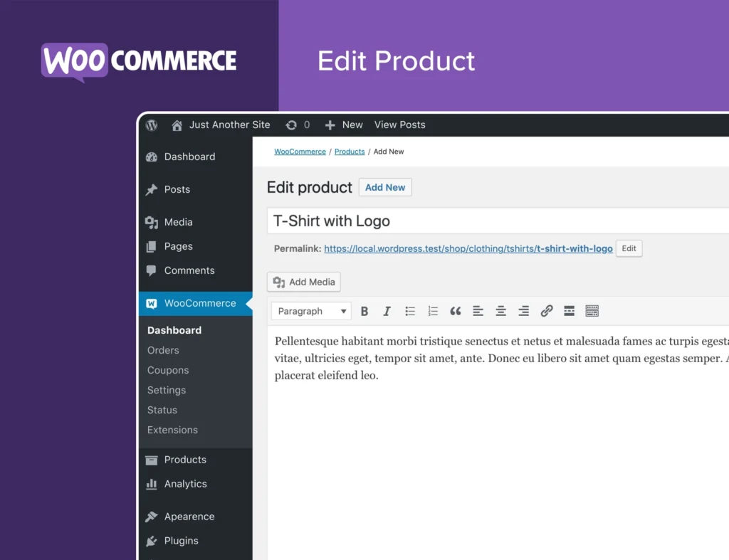Toggle italic formatting

point(387,311)
